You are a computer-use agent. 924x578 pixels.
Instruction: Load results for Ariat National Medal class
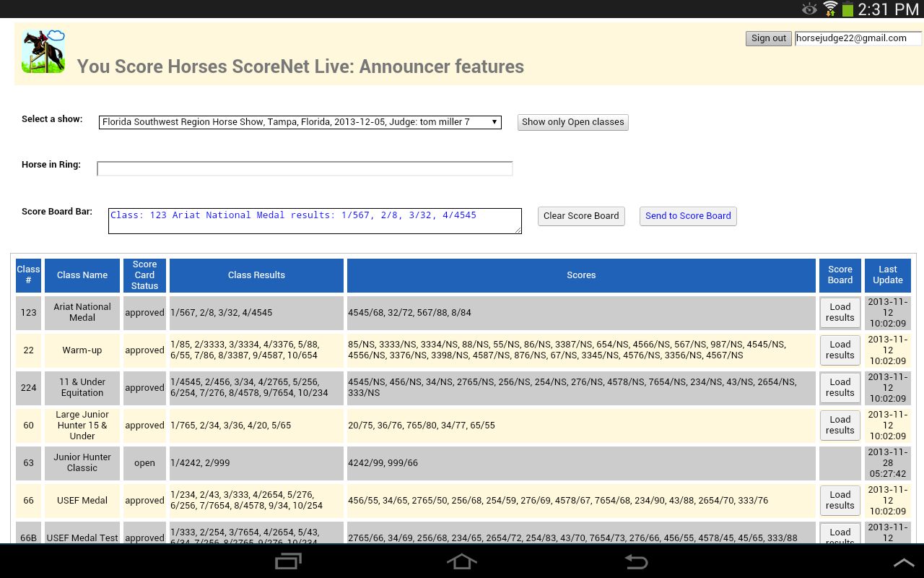tap(840, 312)
